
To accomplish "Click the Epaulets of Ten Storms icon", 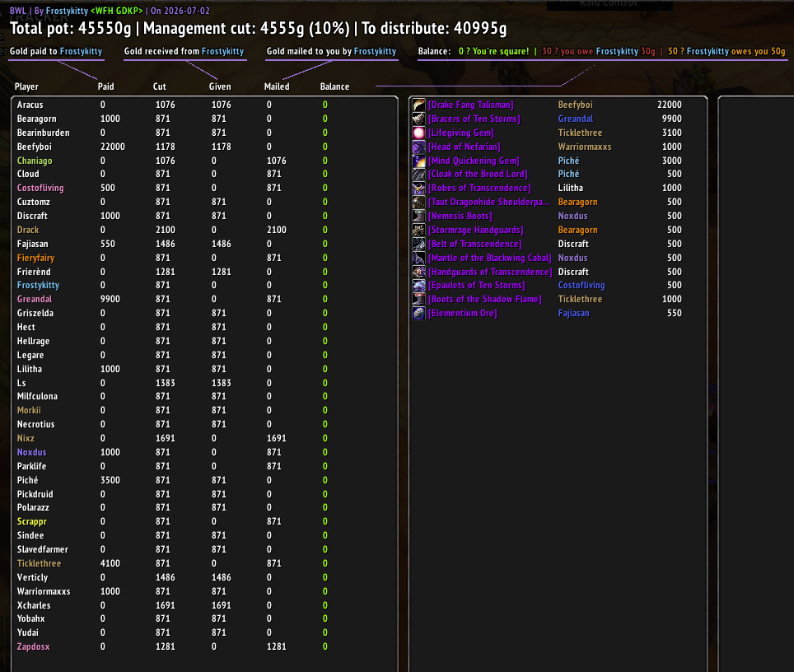I will click(x=418, y=286).
